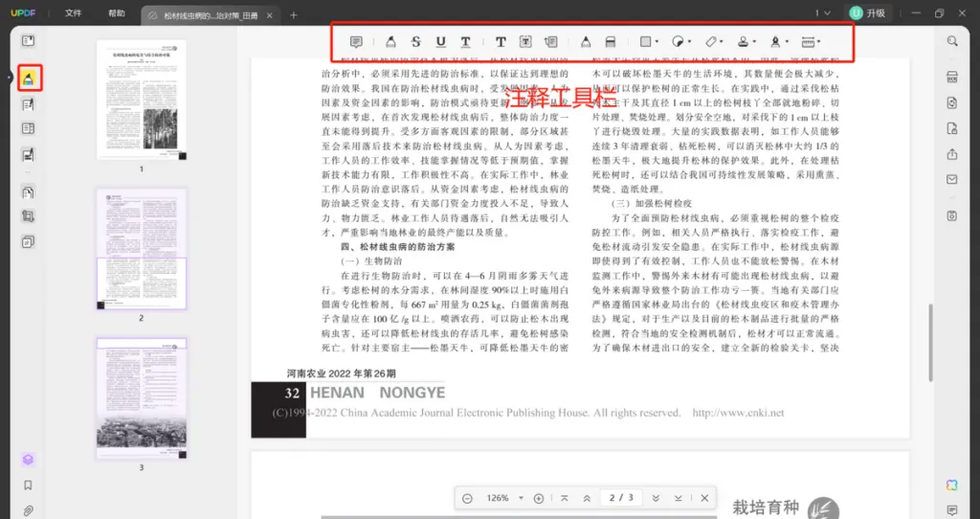Jump to first page button
This screenshot has height=519, width=980.
565,498
